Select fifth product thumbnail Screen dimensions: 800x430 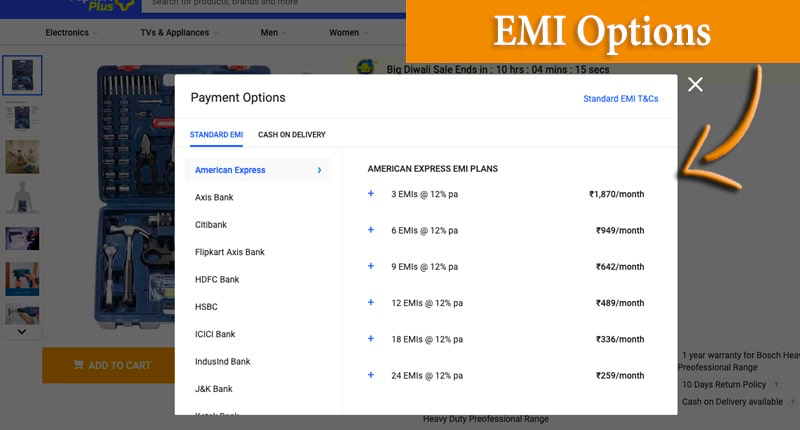pyautogui.click(x=22, y=238)
